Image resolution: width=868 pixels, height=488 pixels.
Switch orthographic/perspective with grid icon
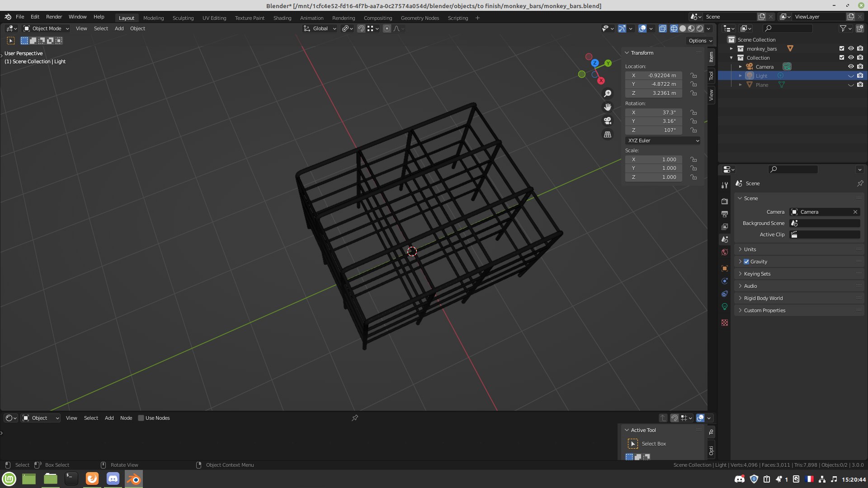608,134
